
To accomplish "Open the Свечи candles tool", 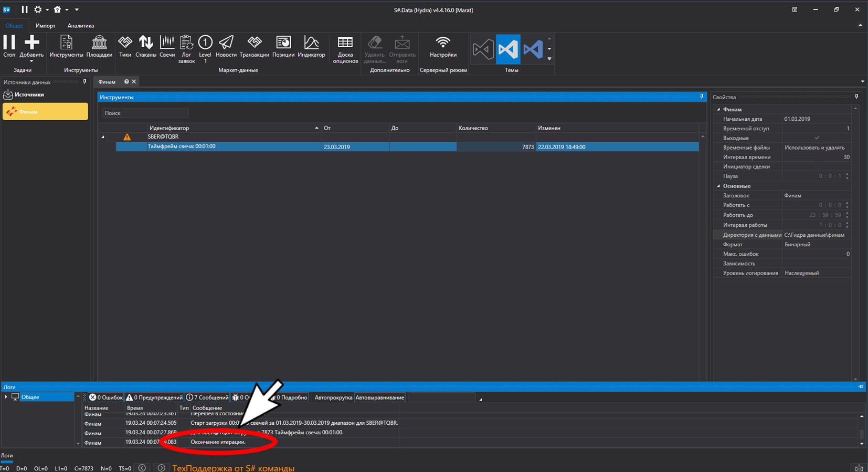I will click(167, 46).
